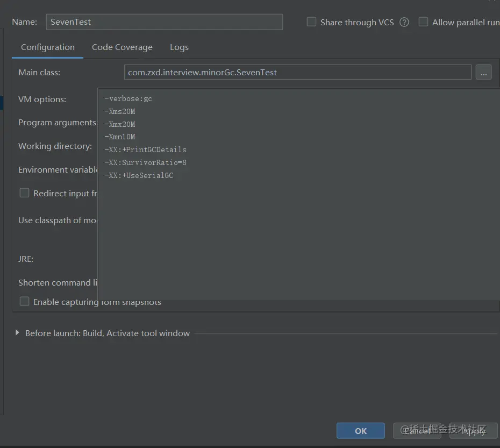Click the Working directory label

55,146
